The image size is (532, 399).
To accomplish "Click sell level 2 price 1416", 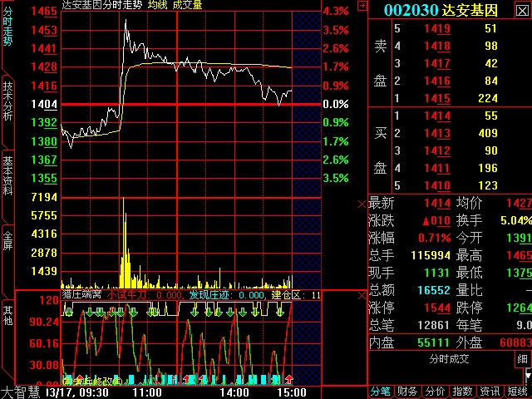I will coord(437,81).
